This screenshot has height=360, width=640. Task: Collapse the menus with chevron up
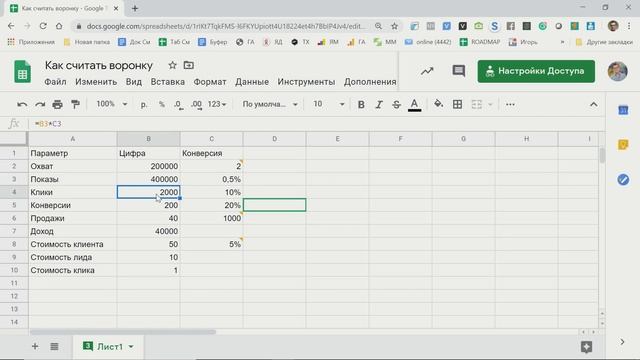coord(593,104)
